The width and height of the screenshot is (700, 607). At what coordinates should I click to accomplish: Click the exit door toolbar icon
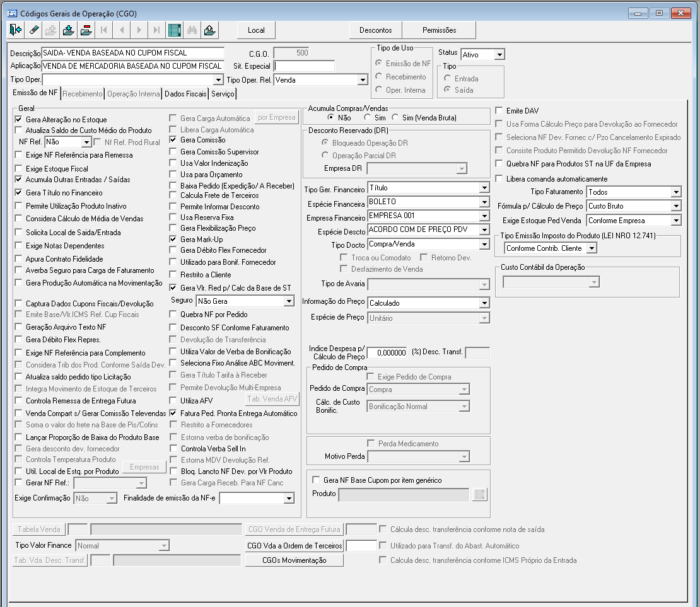(x=15, y=30)
